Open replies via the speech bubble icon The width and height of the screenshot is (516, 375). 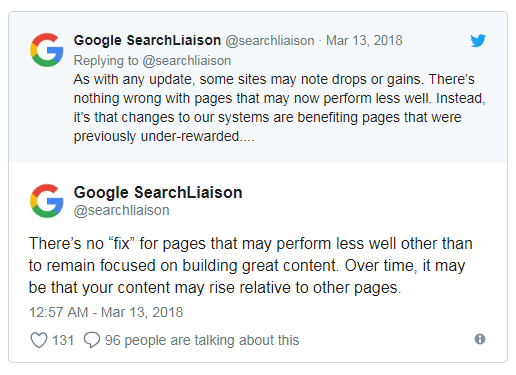(x=92, y=340)
